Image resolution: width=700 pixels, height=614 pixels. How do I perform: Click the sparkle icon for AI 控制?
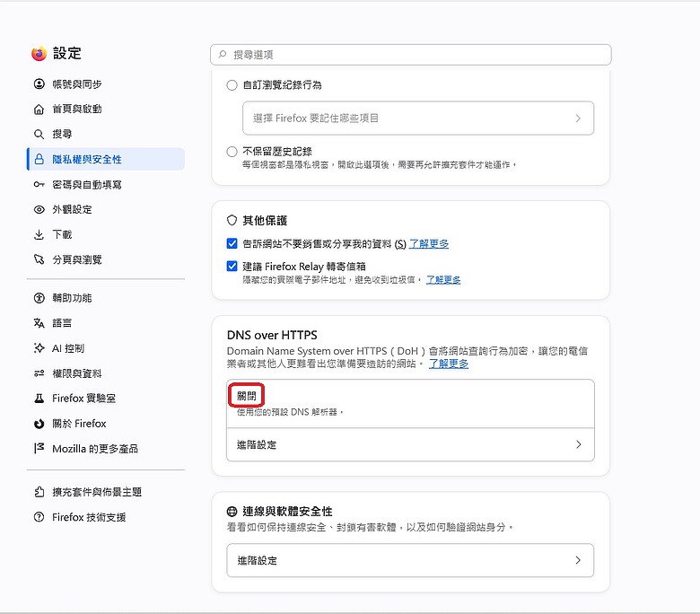(x=39, y=348)
